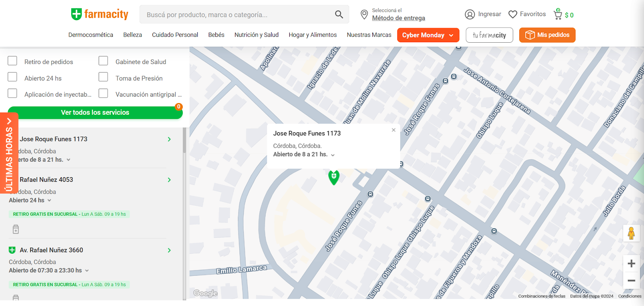644x306 pixels.
Task: Open the Cuidado Personal menu
Action: click(175, 35)
